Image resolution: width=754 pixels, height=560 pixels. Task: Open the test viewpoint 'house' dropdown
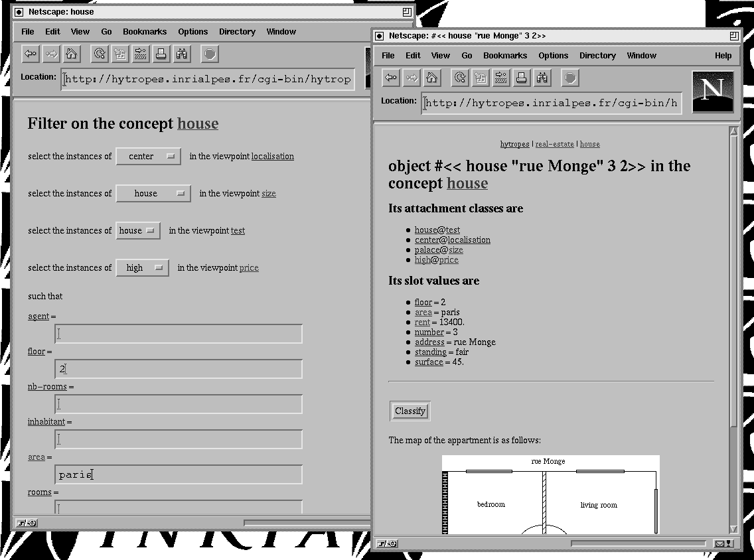pyautogui.click(x=138, y=231)
